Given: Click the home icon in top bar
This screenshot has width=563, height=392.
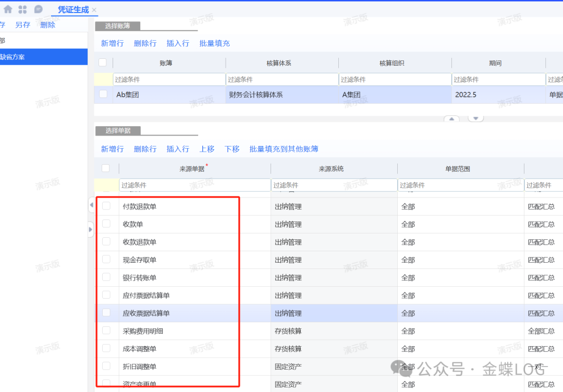Looking at the screenshot, I should [x=8, y=9].
